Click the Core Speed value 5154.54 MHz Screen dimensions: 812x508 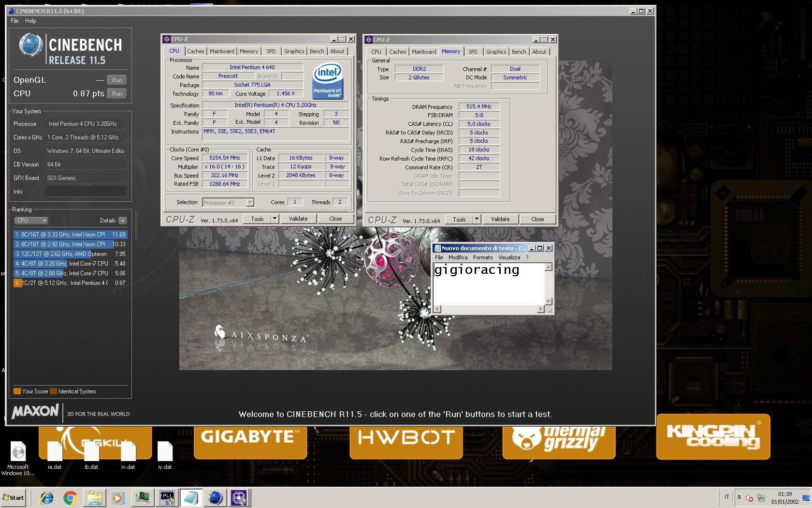click(x=225, y=158)
